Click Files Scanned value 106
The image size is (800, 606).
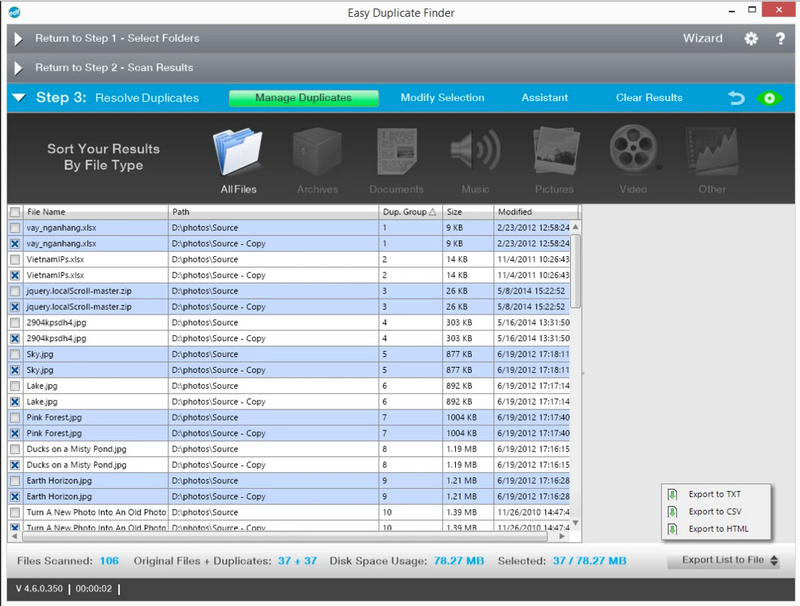(x=109, y=561)
